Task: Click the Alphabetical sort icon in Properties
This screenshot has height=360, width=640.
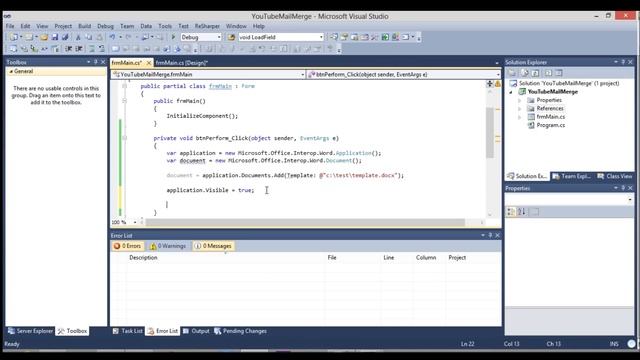Action: point(522,211)
